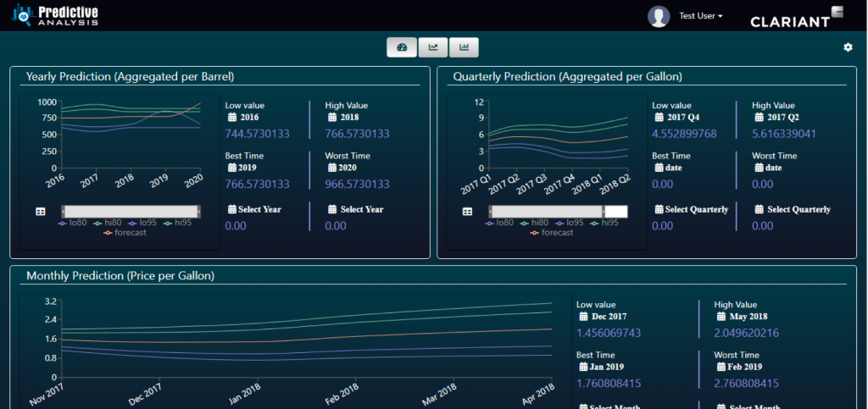Toggle hi80 series in Quarterly chart legend

pos(536,223)
